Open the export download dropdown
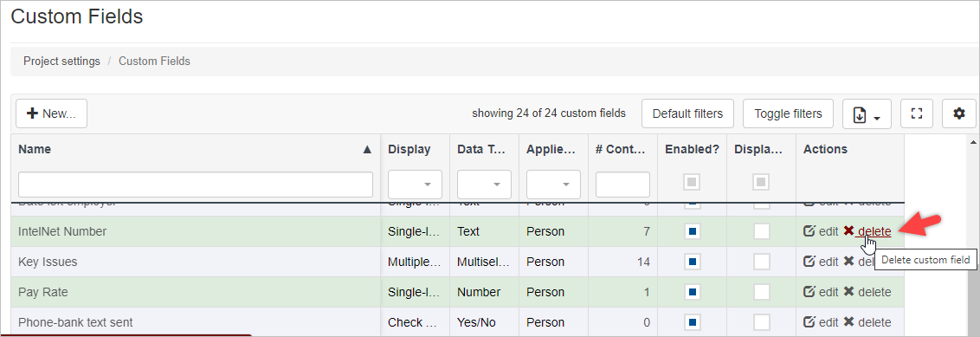 click(867, 113)
